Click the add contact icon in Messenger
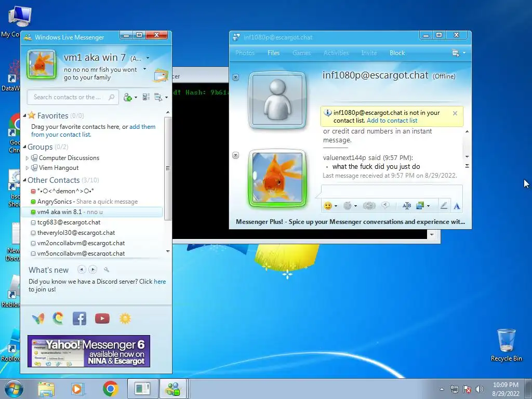The height and width of the screenshot is (399, 532). [128, 97]
